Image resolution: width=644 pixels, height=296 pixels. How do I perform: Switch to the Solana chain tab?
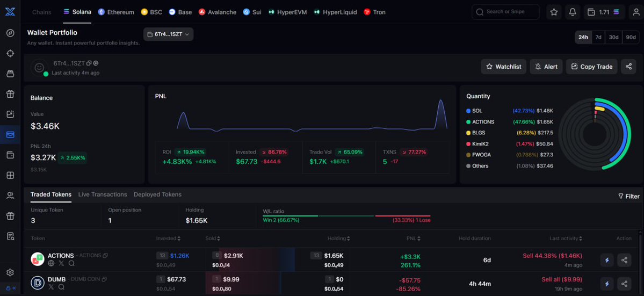[77, 12]
